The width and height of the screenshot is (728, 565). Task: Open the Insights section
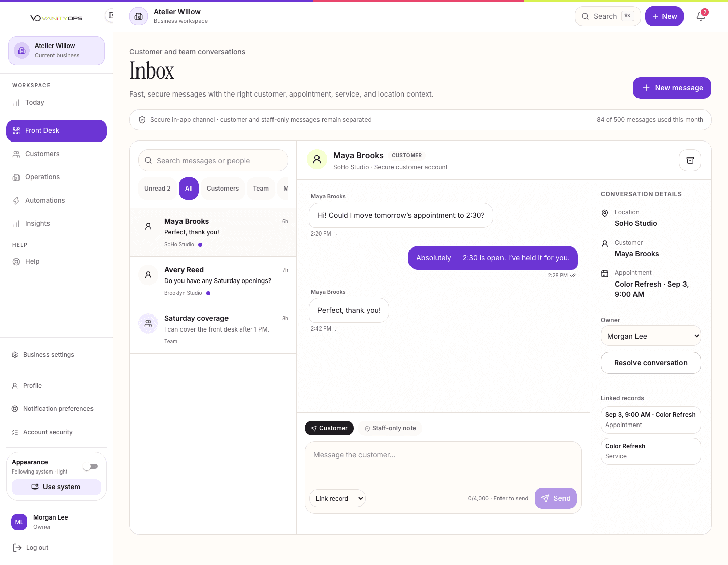coord(56,224)
